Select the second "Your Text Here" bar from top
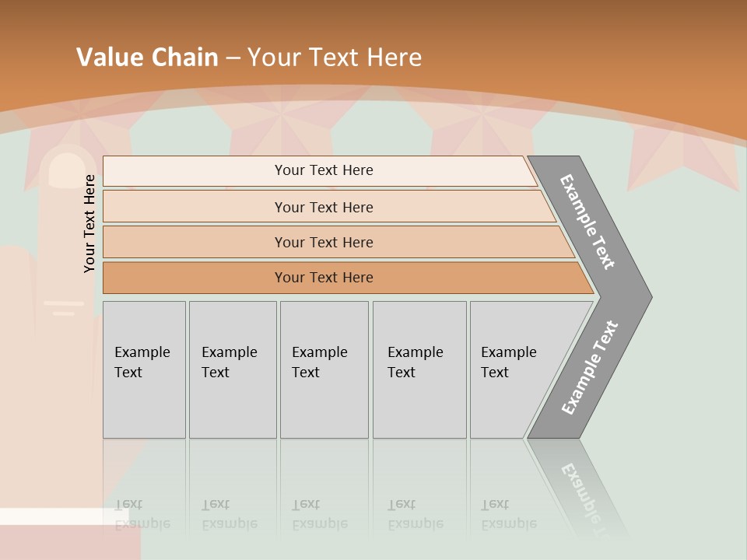747x560 pixels. point(323,207)
